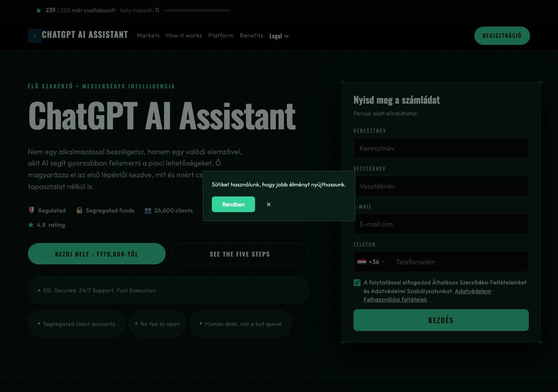Click the Hungarian flag in the phone field
This screenshot has height=392, width=558.
(362, 262)
